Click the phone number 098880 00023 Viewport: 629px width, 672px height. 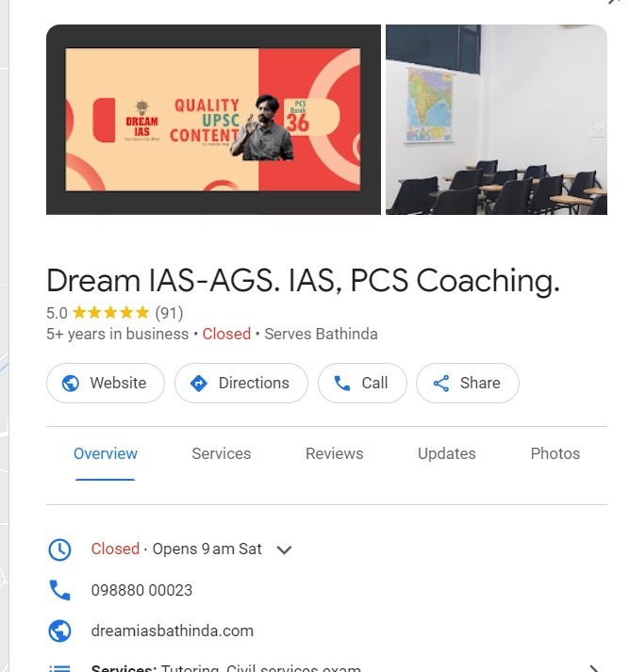141,590
